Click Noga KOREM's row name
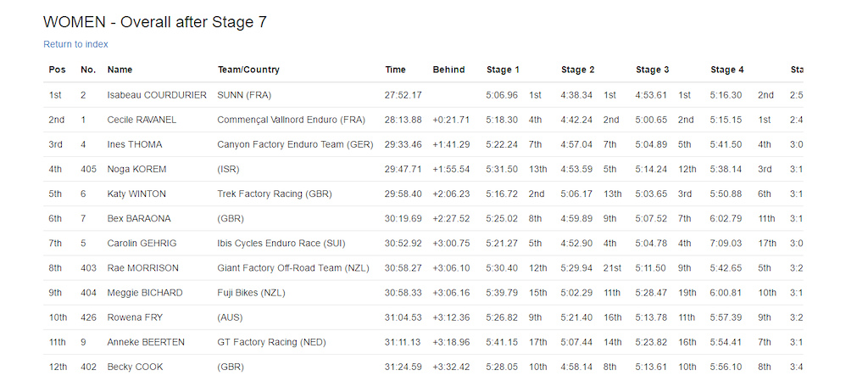868x376 pixels. coord(136,169)
